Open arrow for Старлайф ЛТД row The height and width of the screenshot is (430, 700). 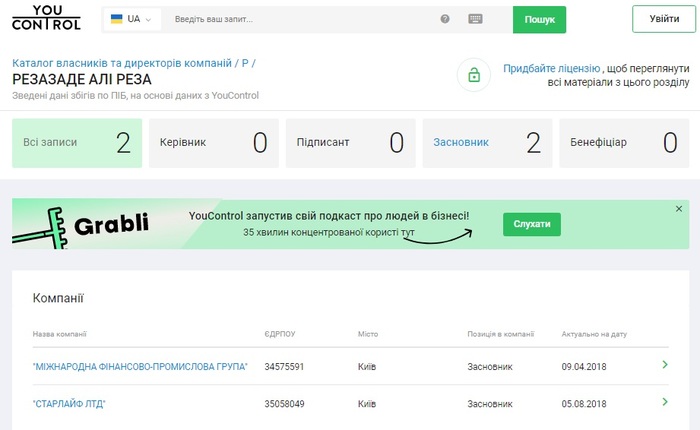665,402
